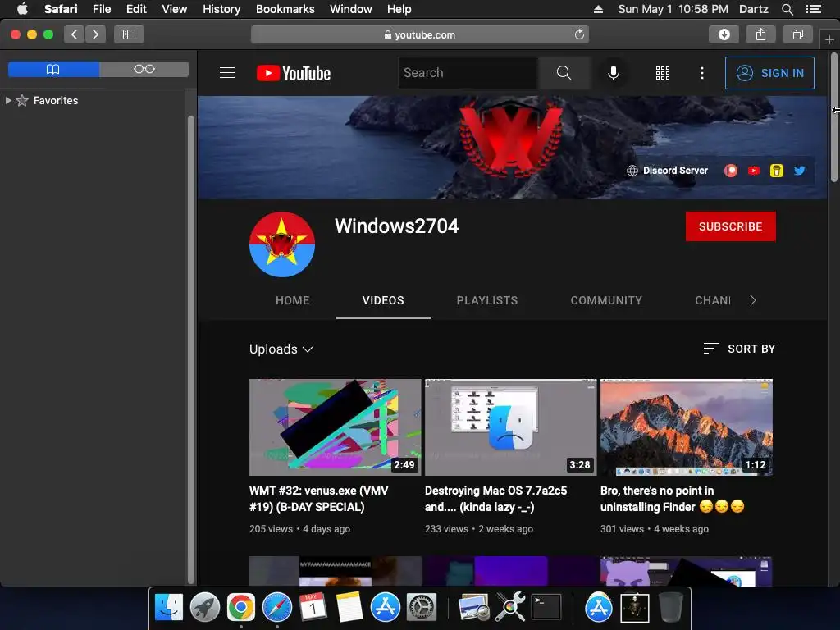This screenshot has height=630, width=840.
Task: Open the Uploads dropdown
Action: (x=281, y=349)
